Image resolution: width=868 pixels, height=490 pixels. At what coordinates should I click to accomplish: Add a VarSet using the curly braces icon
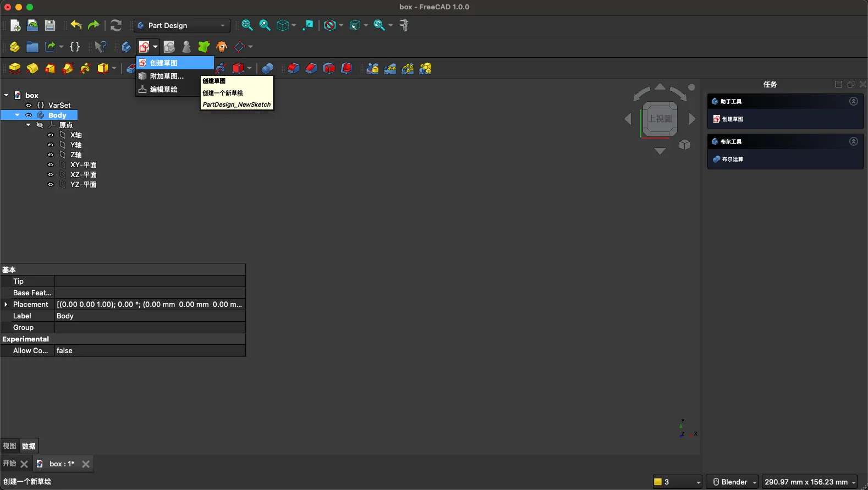(x=75, y=47)
